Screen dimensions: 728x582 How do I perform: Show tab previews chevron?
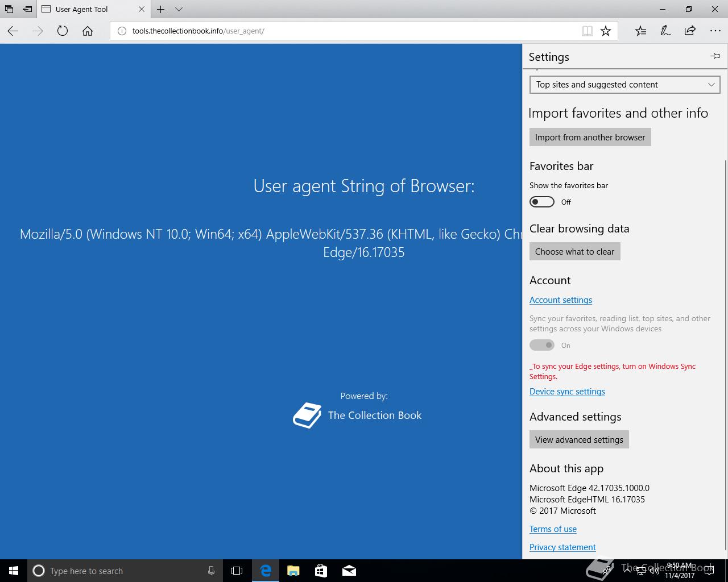point(179,9)
